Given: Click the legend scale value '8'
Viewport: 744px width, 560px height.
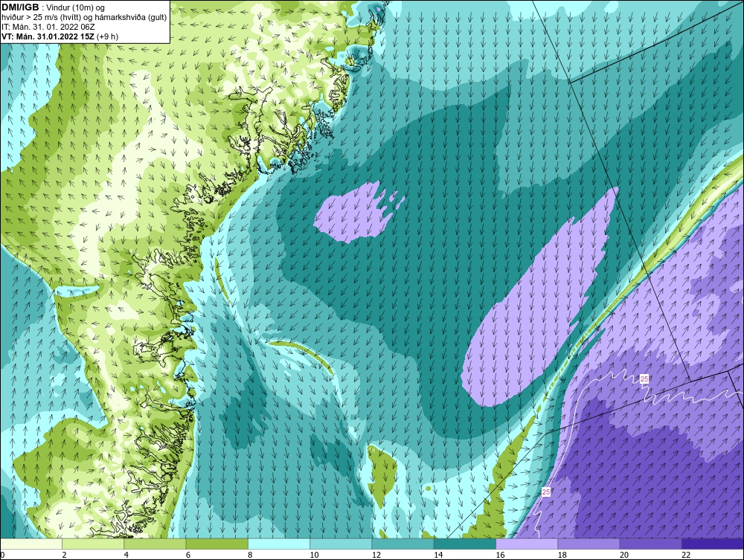Looking at the screenshot, I should click(251, 555).
